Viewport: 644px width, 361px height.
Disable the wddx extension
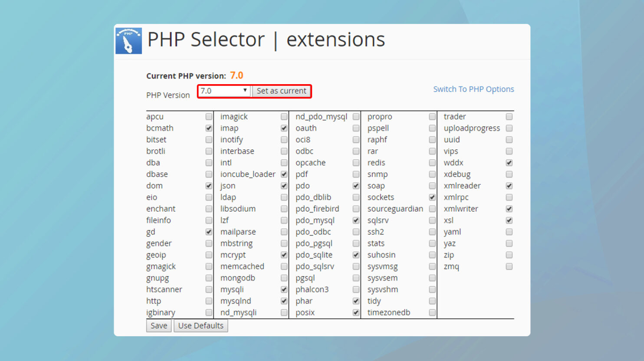509,162
